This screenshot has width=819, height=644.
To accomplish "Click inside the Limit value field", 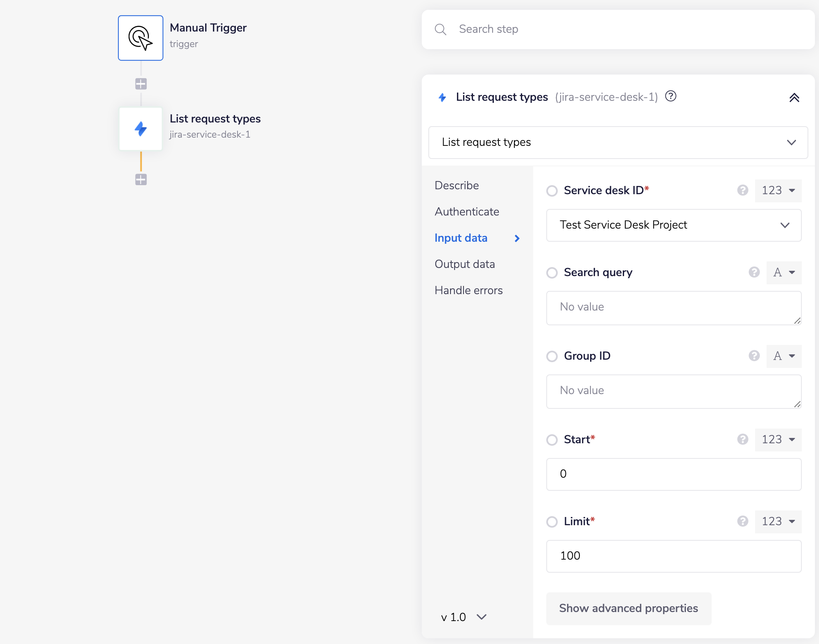I will coord(673,556).
